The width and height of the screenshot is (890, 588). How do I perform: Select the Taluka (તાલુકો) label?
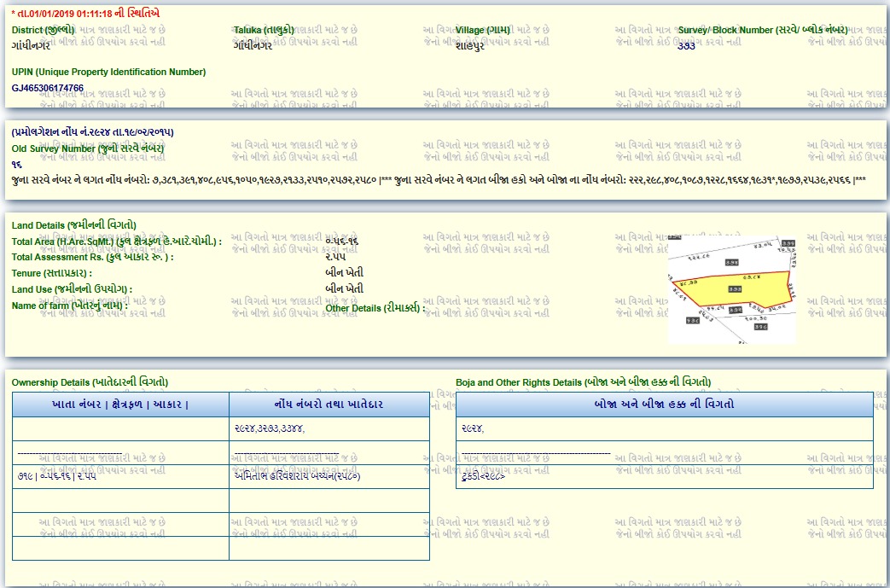pyautogui.click(x=264, y=30)
